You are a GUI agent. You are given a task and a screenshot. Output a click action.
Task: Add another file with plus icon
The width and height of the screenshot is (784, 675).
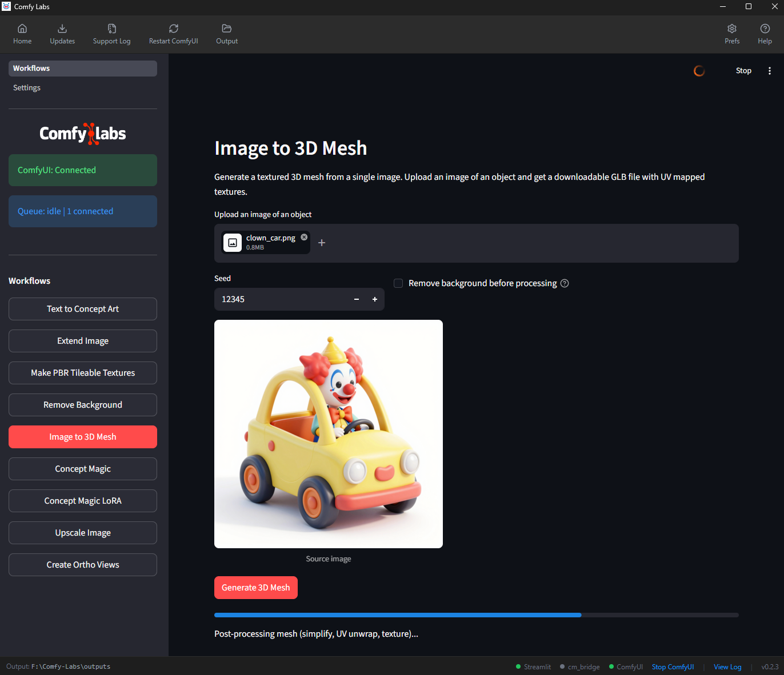point(322,243)
